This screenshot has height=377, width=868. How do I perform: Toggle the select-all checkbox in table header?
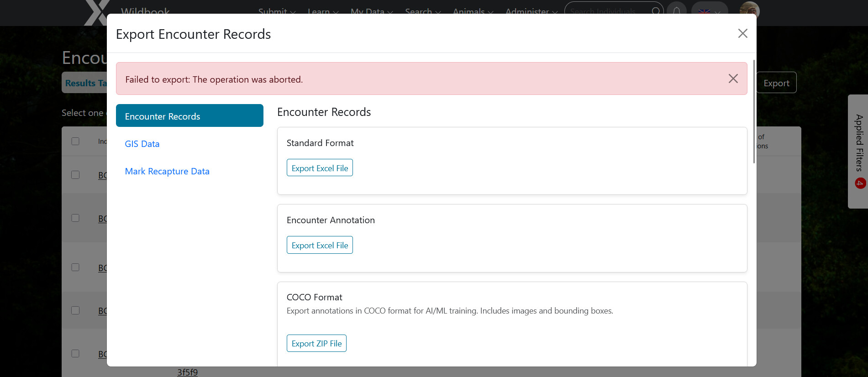75,141
